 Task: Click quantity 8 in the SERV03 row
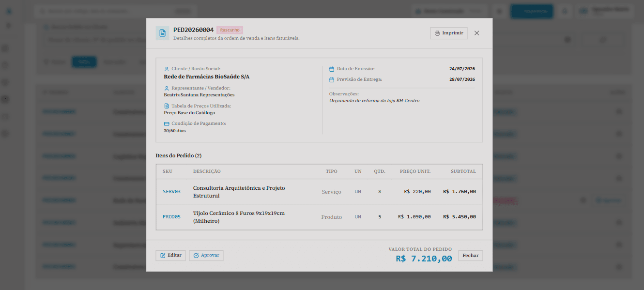tap(380, 192)
